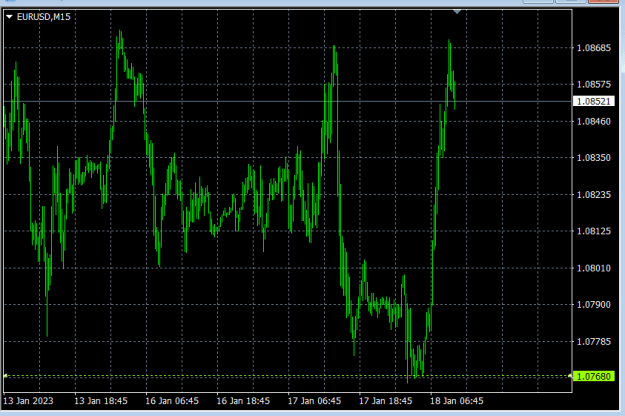Click the 1.07785 price scale value
The height and width of the screenshot is (416, 625).
pos(594,341)
